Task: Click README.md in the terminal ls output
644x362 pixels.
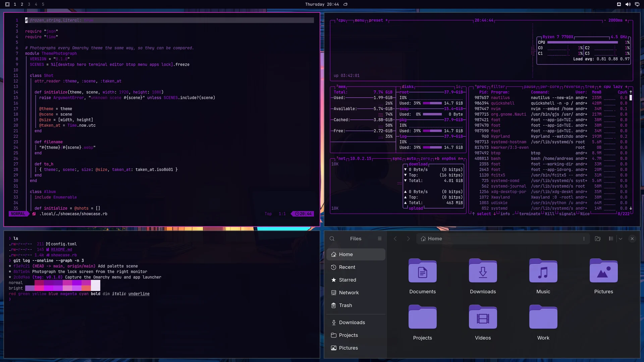Action: click(61, 250)
